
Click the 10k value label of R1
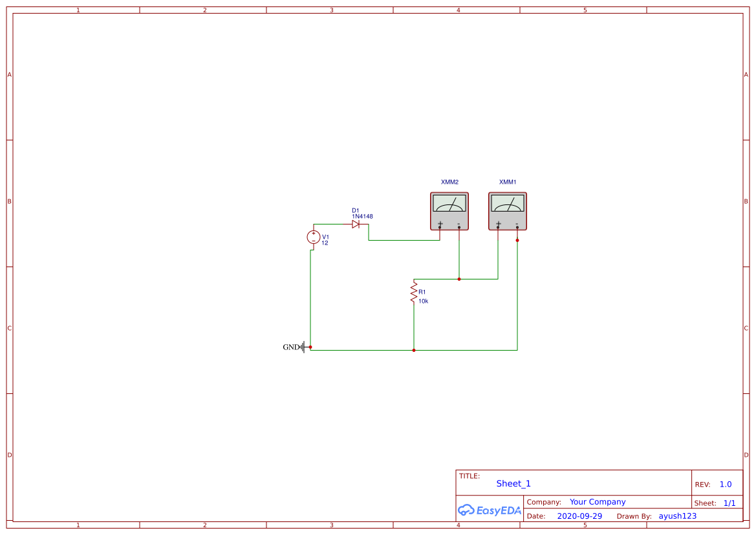tap(423, 300)
